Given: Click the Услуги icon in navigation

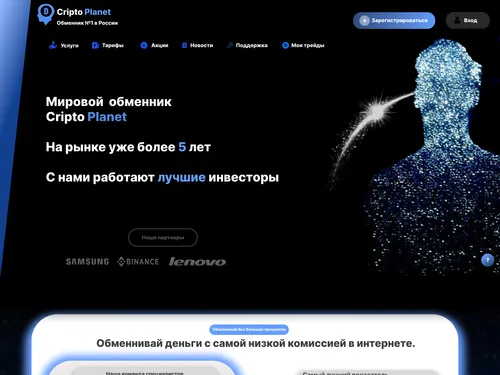Looking at the screenshot, I should 53,45.
